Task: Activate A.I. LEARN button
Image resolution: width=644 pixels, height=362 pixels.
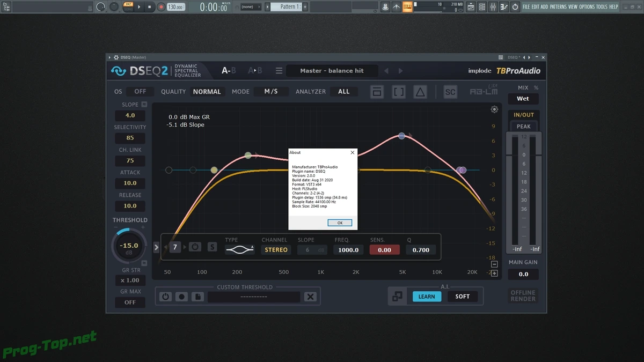Action: tap(427, 297)
